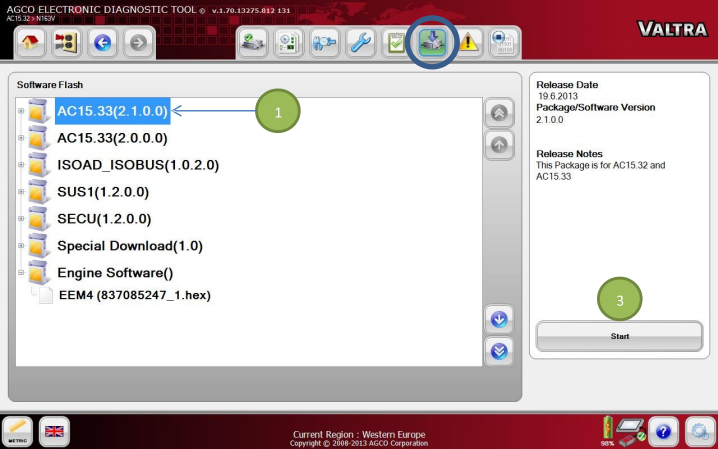Select the SUS1(1.2.0.0) package
The height and width of the screenshot is (449, 718).
click(103, 192)
